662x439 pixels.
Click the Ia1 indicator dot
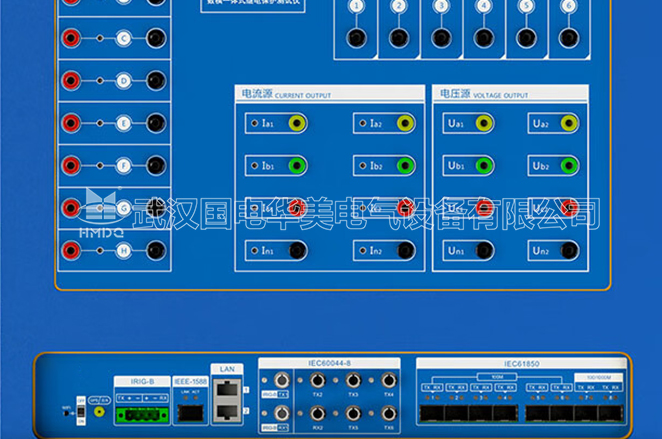[255, 123]
